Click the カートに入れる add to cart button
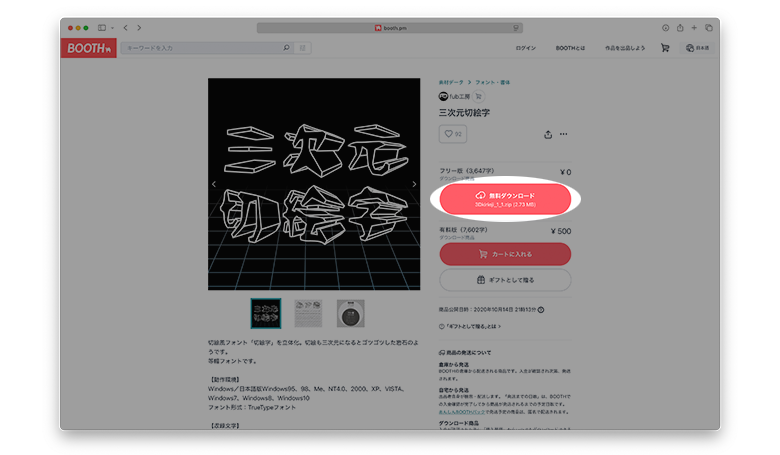This screenshot has height=455, width=780. pos(505,254)
